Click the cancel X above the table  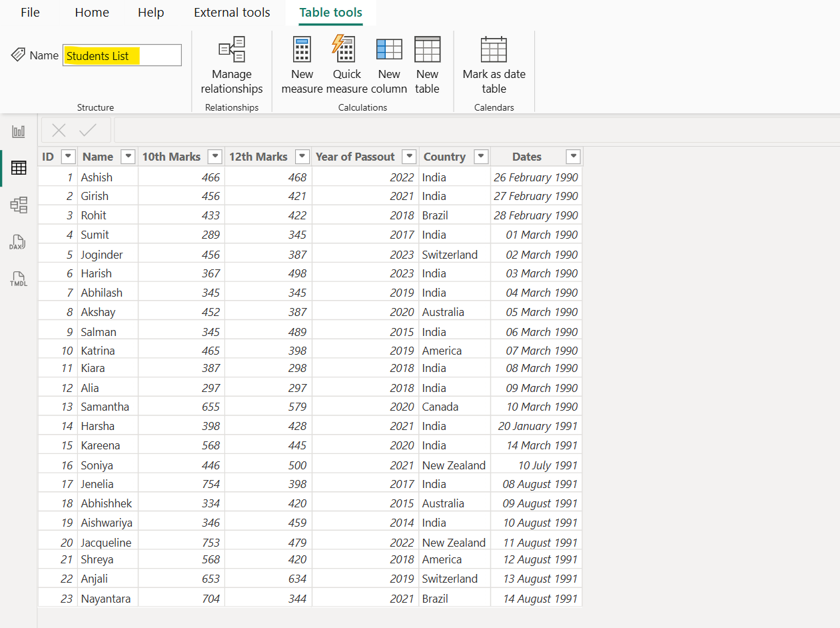pos(59,130)
